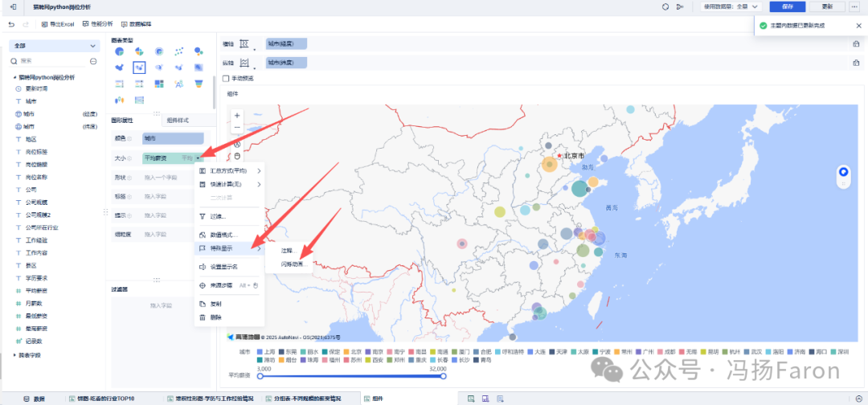The image size is (868, 405).
Task: Click the map zoom-in plus button
Action: (237, 116)
